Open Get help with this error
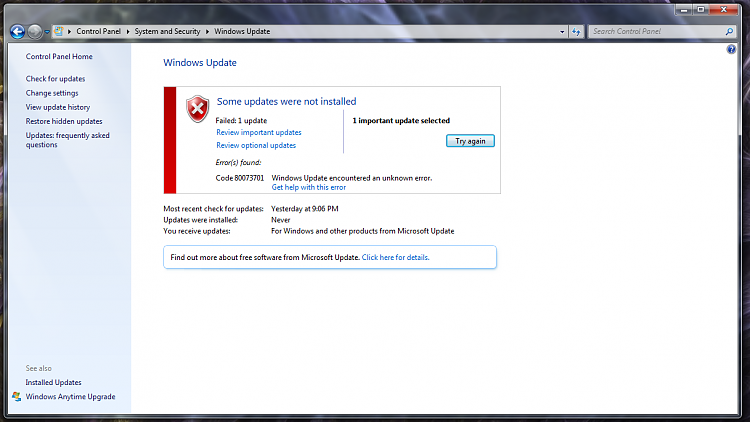Screen dimensions: 750x422 [309, 188]
